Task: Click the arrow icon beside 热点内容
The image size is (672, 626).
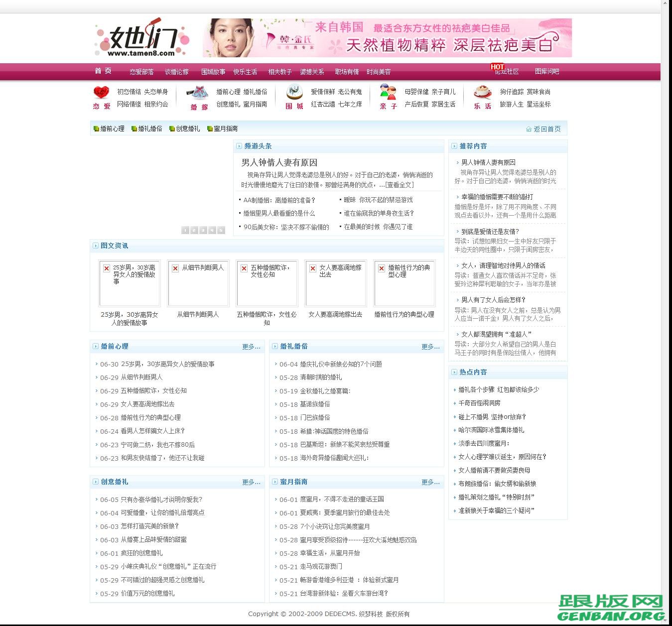Action: click(x=454, y=372)
